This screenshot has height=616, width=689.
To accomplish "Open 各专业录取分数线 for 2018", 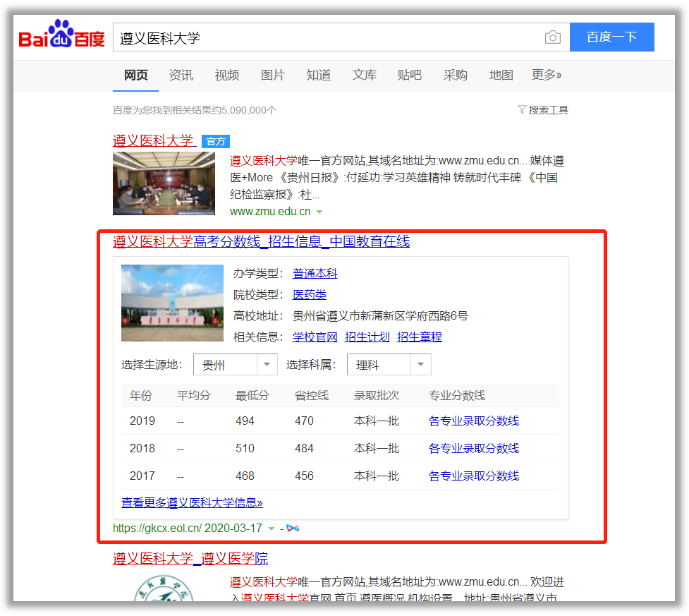I will 474,448.
